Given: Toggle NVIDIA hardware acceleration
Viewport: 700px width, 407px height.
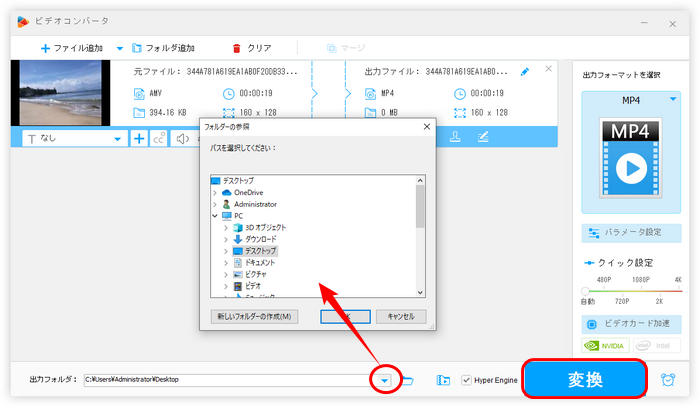Looking at the screenshot, I should coord(605,345).
